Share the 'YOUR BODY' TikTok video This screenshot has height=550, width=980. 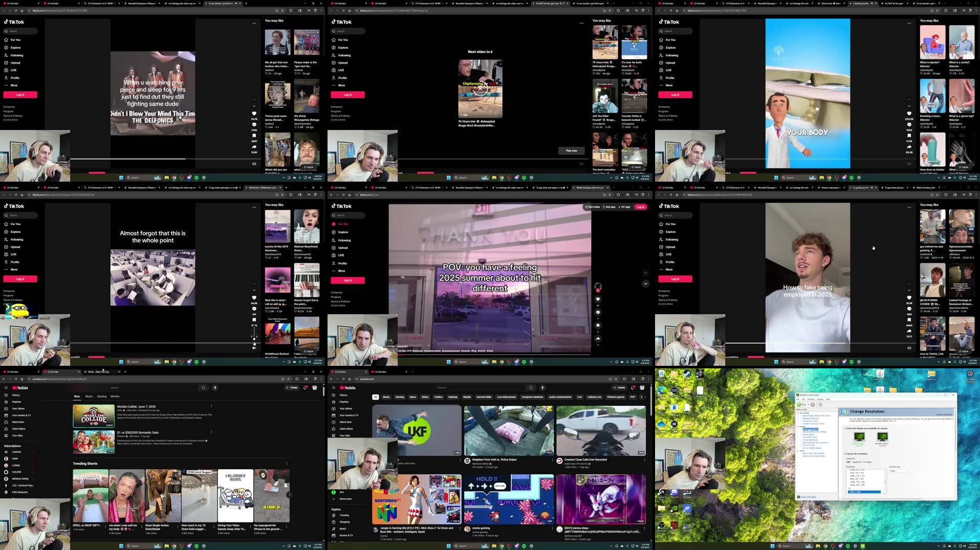(x=909, y=147)
